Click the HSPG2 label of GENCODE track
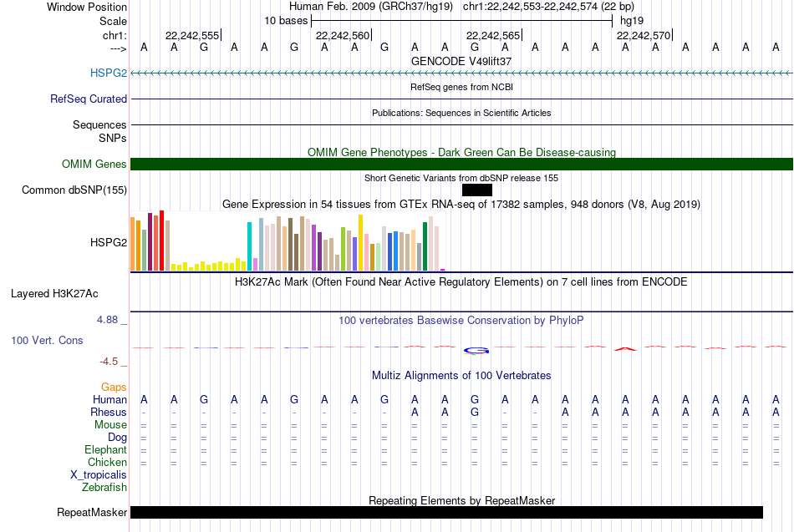The width and height of the screenshot is (794, 532). pos(109,73)
